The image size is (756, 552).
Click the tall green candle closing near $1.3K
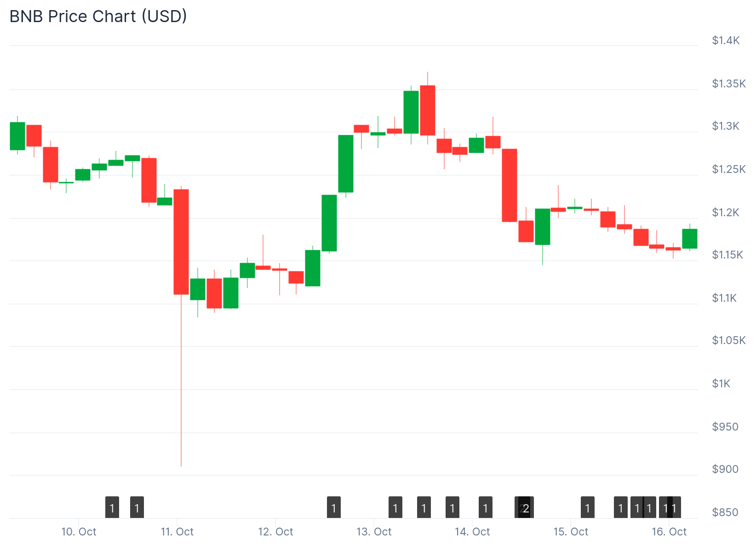346,164
